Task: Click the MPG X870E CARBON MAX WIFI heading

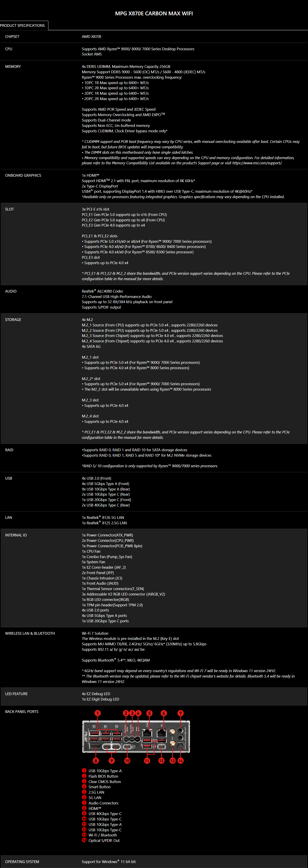Action: click(x=154, y=14)
